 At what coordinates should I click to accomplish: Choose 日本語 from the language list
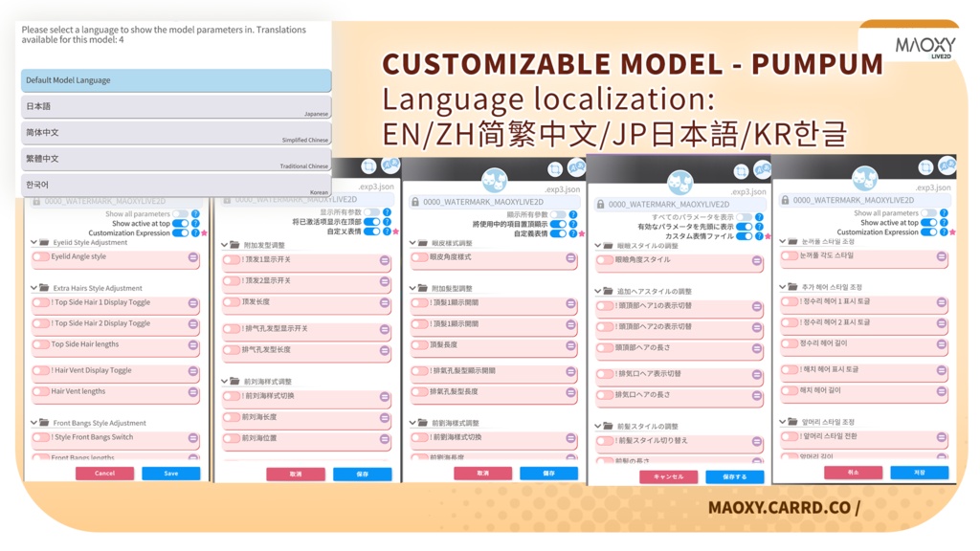176,107
